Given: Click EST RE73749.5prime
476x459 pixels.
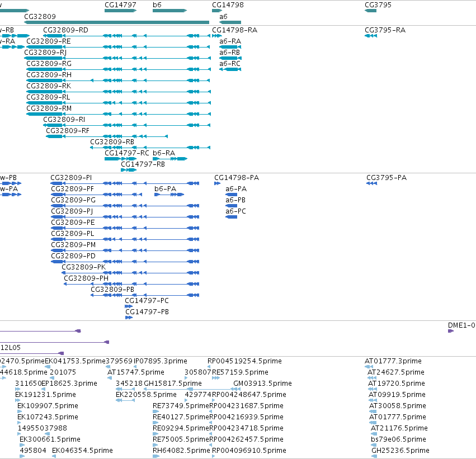Looking at the screenshot, I should [x=155, y=411].
